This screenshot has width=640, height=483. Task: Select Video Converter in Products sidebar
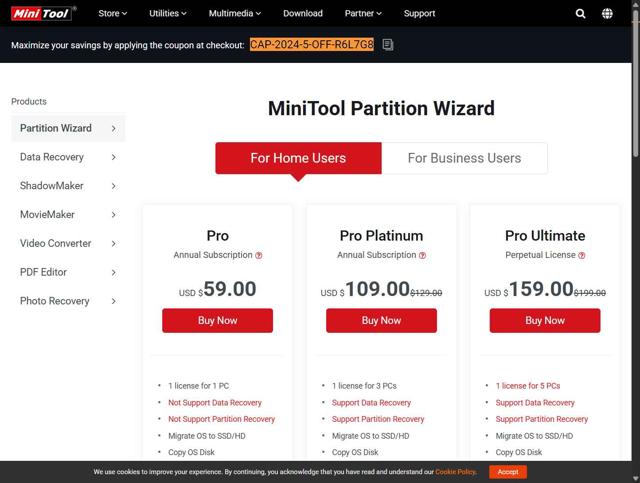68,243
